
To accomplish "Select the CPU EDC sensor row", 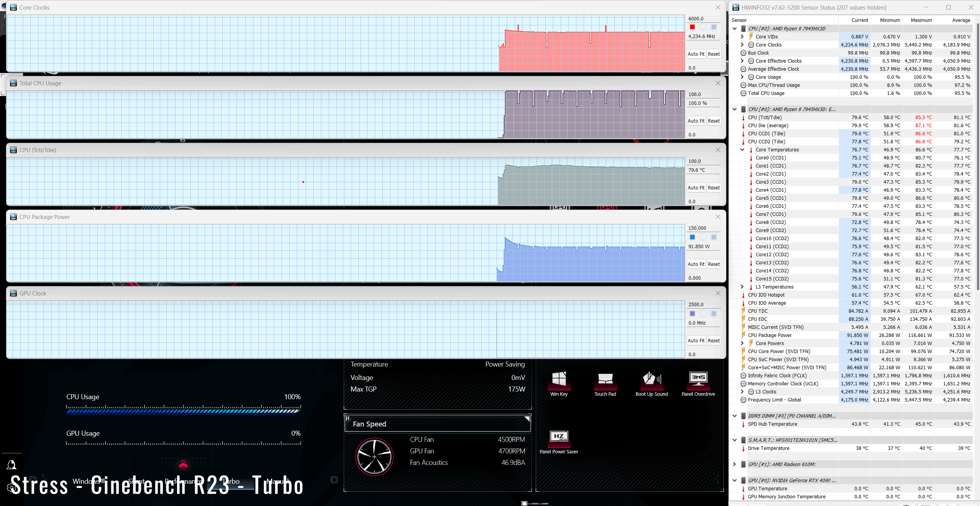I will (x=851, y=319).
